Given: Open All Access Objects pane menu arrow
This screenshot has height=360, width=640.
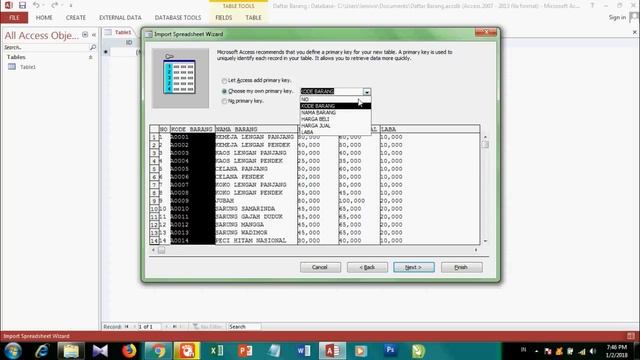Looking at the screenshot, I should coord(85,35).
